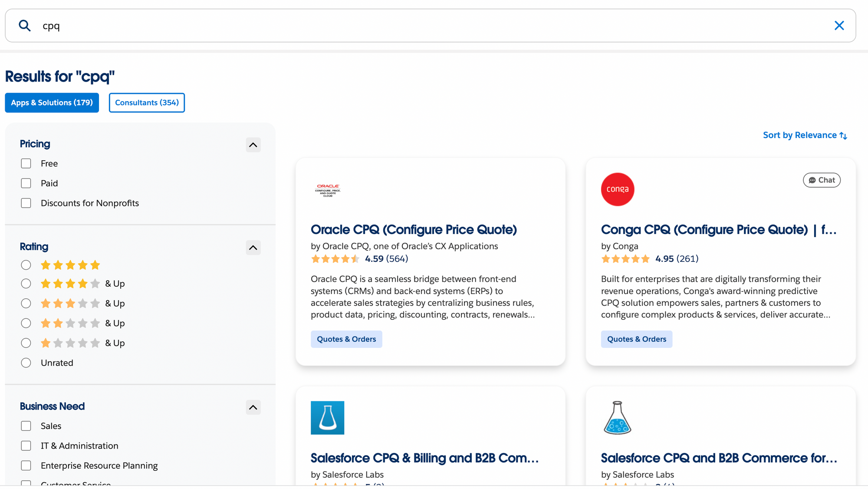Click the search magnifier icon

point(25,26)
